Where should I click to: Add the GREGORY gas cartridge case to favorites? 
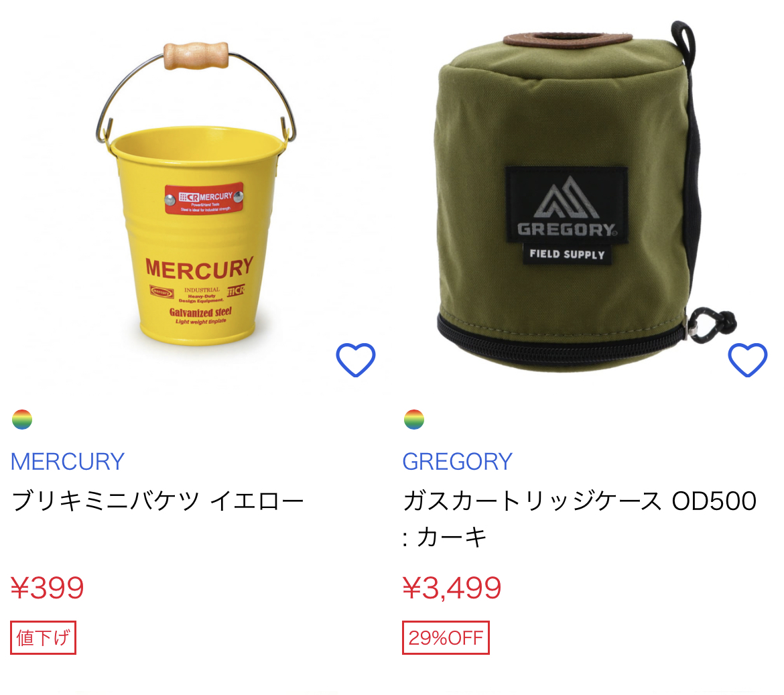click(748, 360)
